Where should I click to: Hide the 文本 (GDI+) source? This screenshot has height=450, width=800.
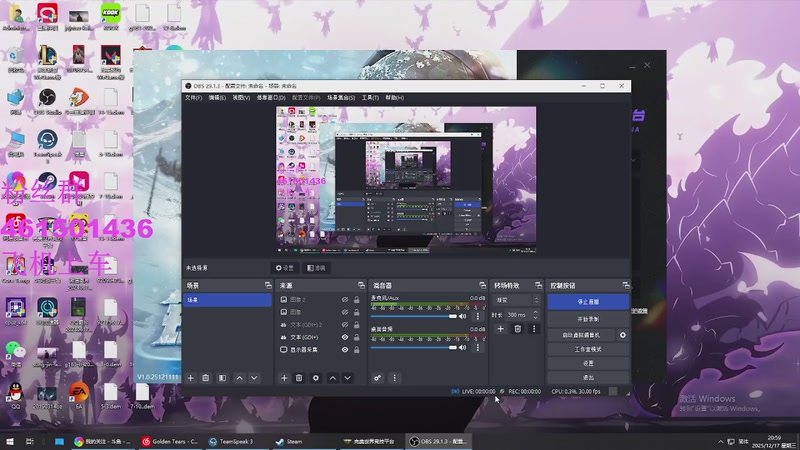345,337
